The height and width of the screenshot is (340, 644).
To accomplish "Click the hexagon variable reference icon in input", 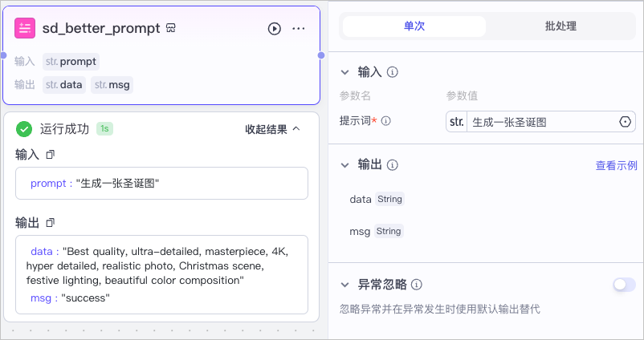I will click(x=625, y=122).
